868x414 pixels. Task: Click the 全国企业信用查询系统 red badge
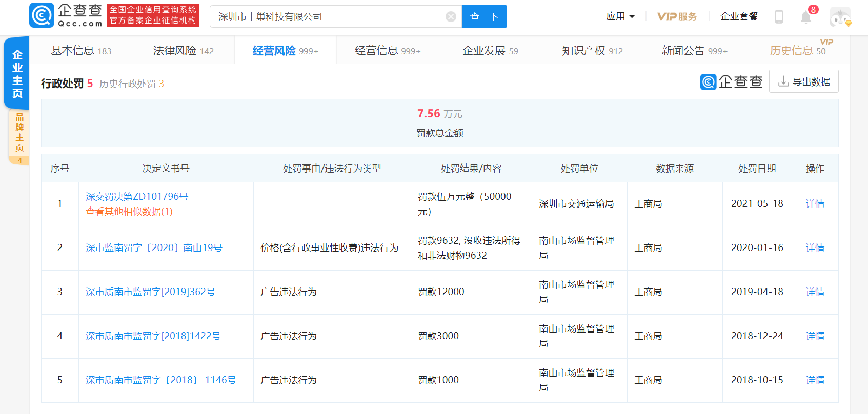pos(153,15)
